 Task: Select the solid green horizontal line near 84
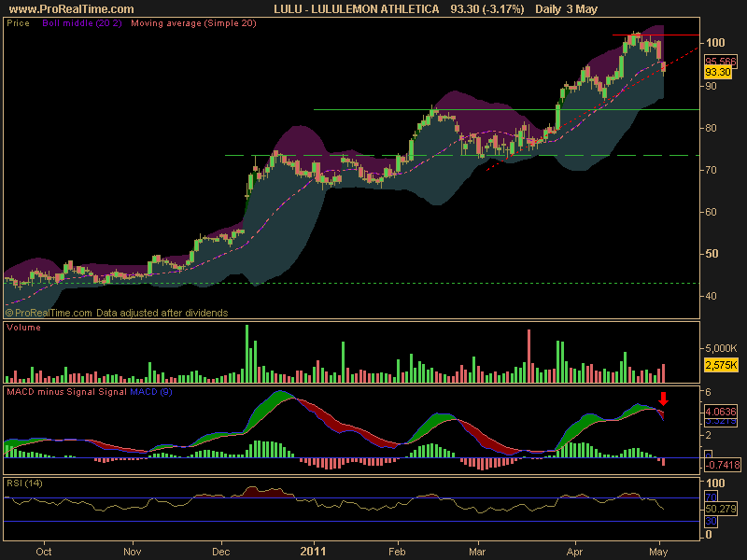click(x=506, y=109)
